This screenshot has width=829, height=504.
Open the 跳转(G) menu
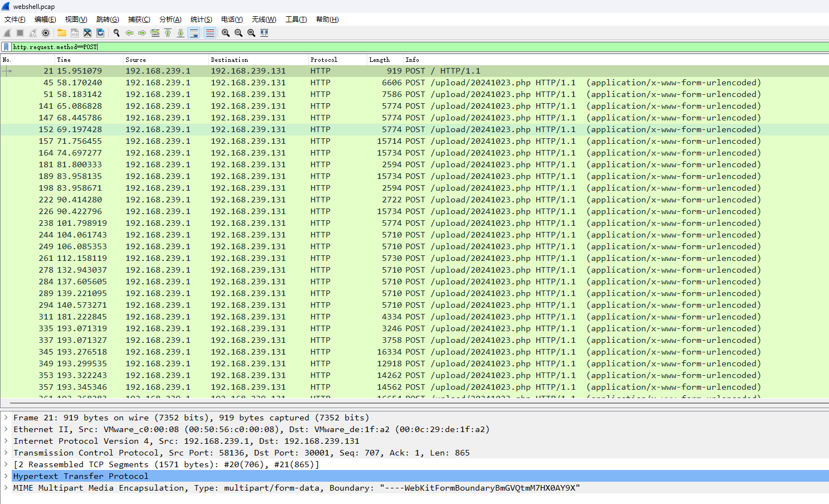(x=108, y=20)
